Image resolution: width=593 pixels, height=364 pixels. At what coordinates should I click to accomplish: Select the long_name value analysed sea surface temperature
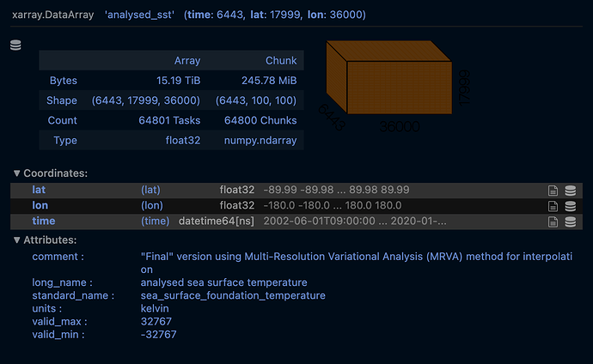pyautogui.click(x=224, y=282)
